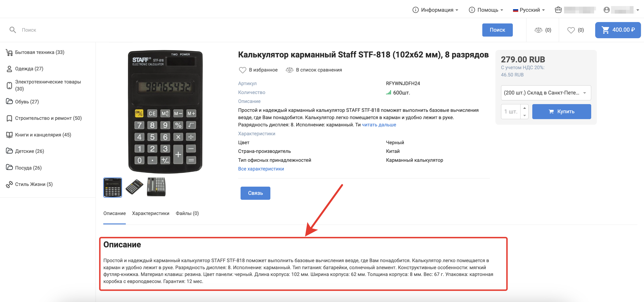
Task: Increase quantity with the stepper up arrow
Action: (x=525, y=108)
